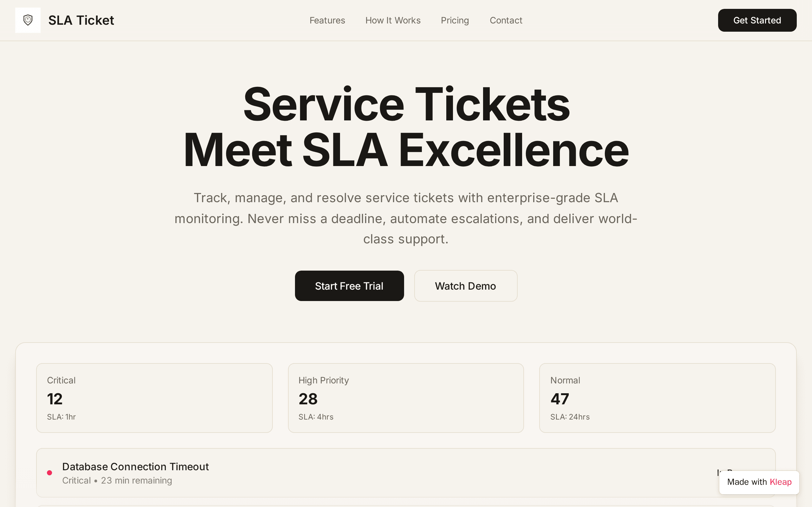The width and height of the screenshot is (812, 507).
Task: Click the Made with Kleap badge
Action: pos(759,482)
